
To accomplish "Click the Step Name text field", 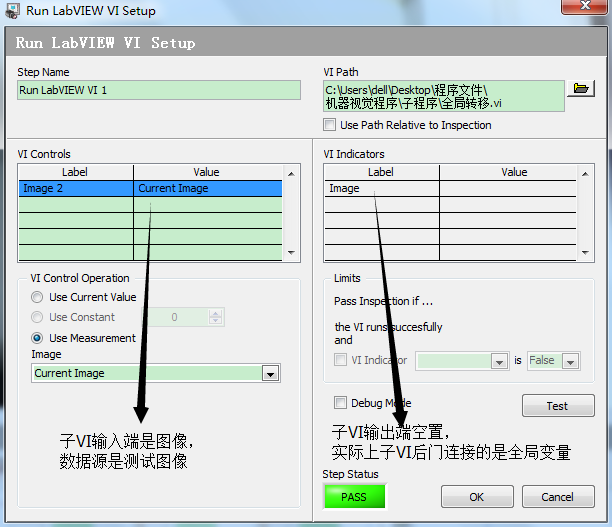I will 158,90.
